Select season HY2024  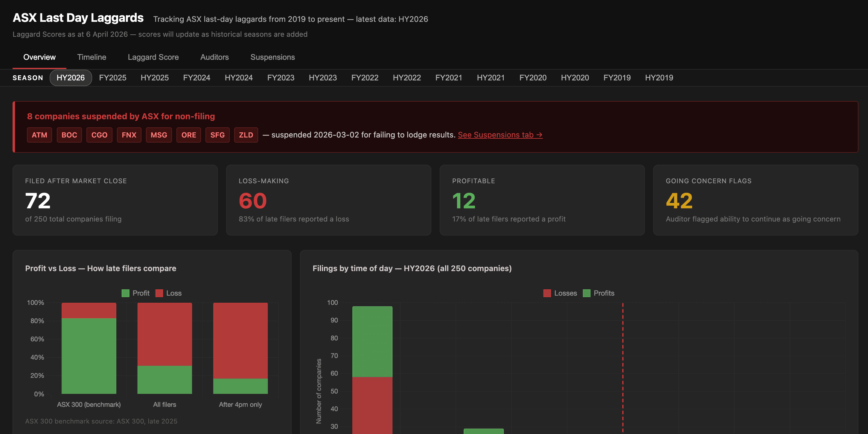pos(239,78)
